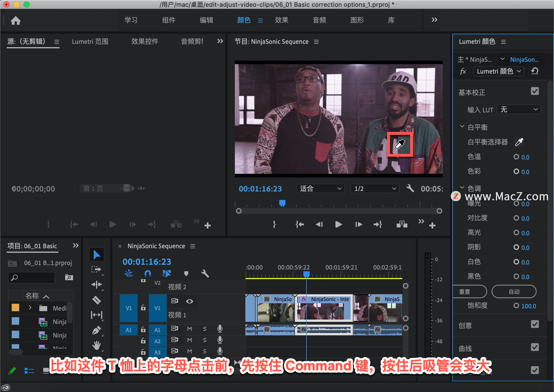Hide video track V1 output with the eye icon
This screenshot has height=392, width=554.
(x=190, y=301)
